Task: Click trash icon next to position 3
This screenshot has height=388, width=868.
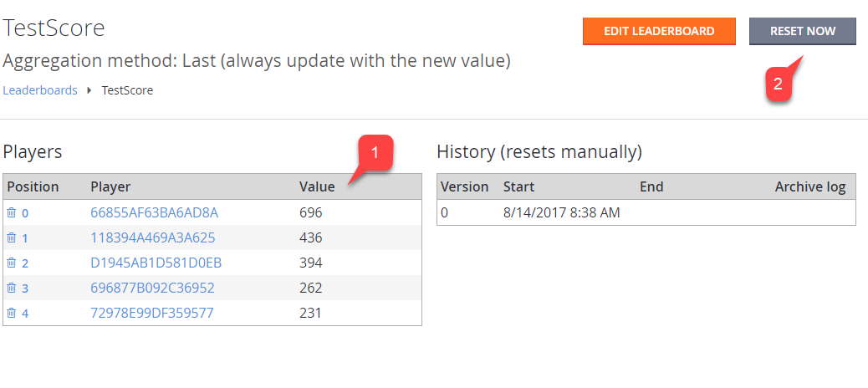Action: point(11,288)
